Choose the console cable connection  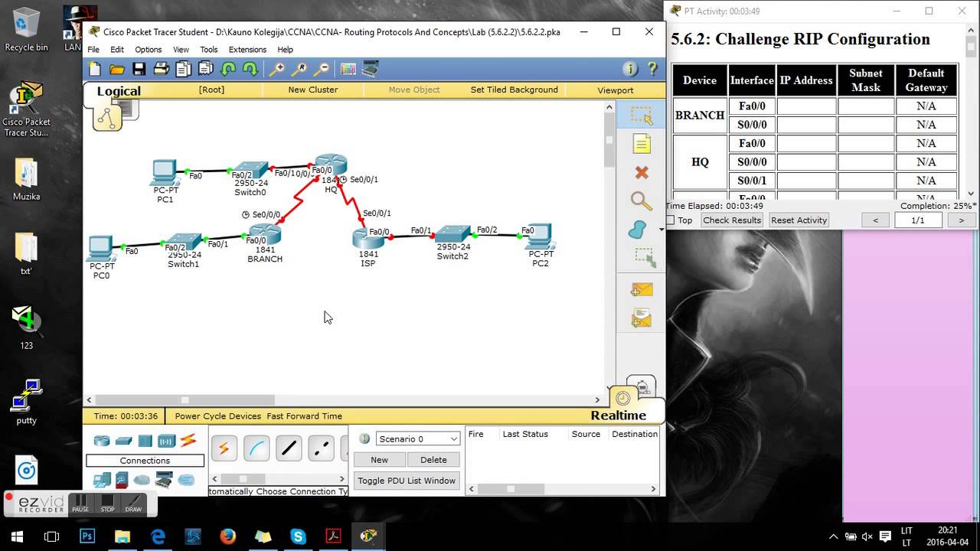(x=256, y=449)
